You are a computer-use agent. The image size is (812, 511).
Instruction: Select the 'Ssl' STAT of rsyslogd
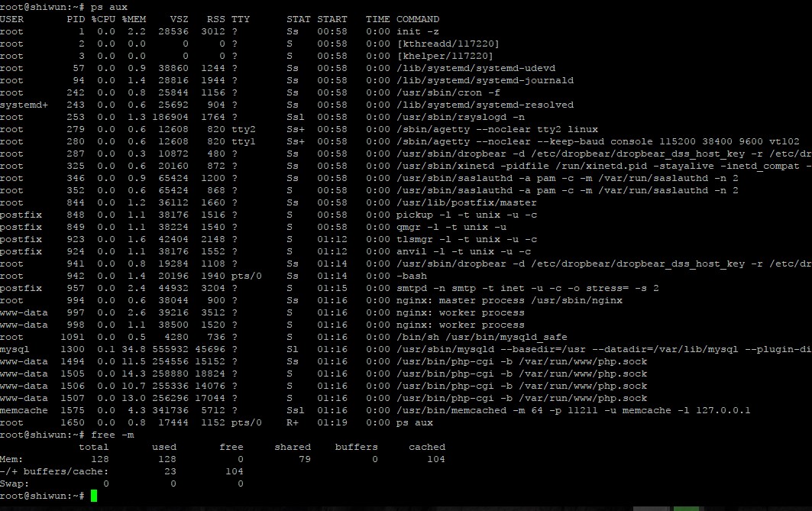click(x=295, y=117)
